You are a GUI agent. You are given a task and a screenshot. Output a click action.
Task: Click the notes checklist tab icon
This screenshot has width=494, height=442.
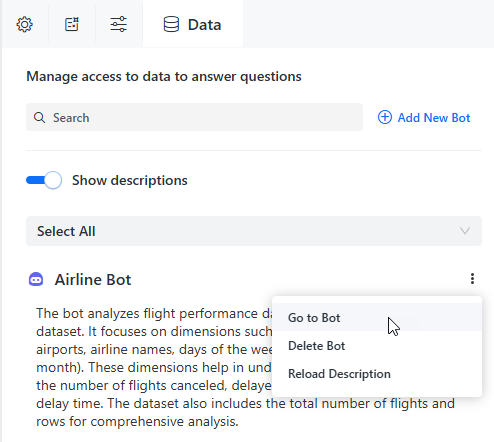pos(72,24)
